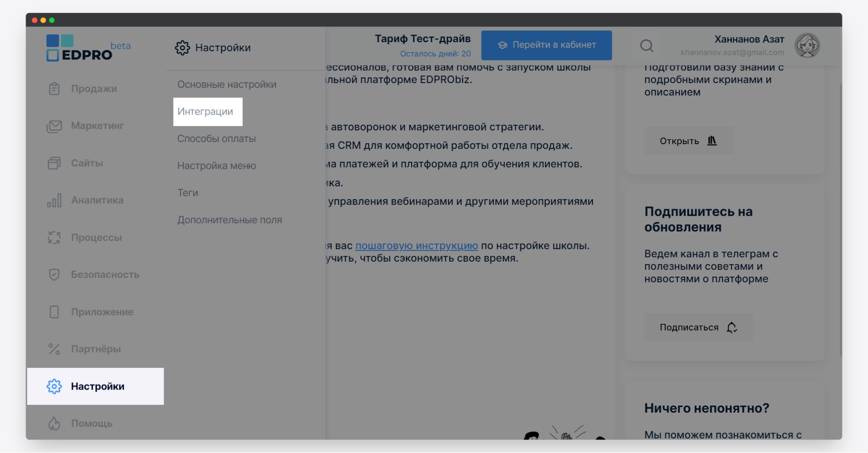This screenshot has width=868, height=453.
Task: Select the Сайты windows icon
Action: pos(54,163)
